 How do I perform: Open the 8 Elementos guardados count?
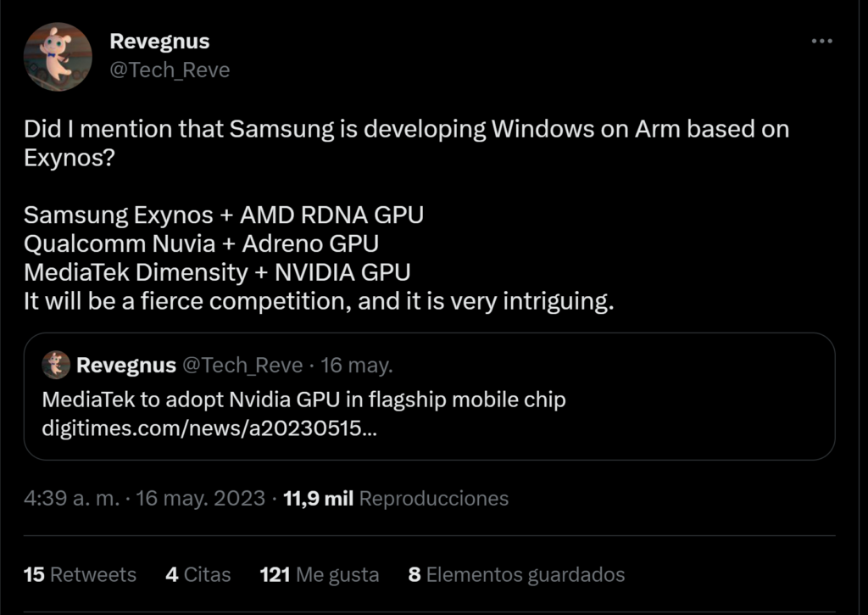(x=516, y=574)
